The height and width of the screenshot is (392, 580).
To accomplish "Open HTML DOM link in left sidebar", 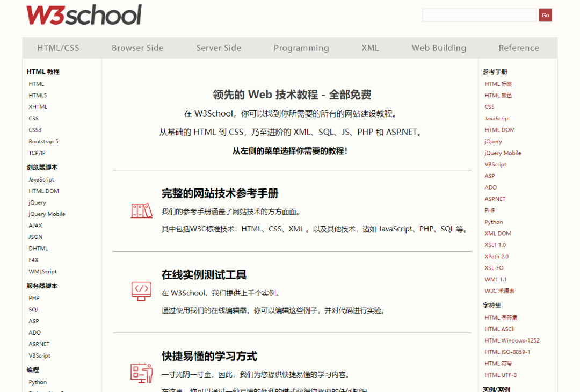I will [x=44, y=191].
